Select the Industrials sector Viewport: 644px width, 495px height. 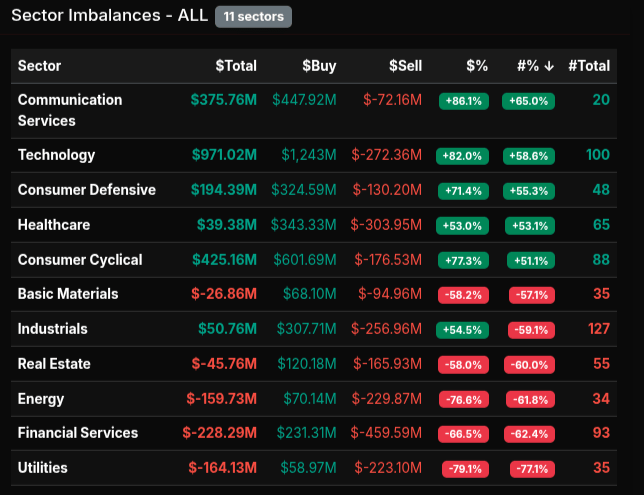[52, 329]
